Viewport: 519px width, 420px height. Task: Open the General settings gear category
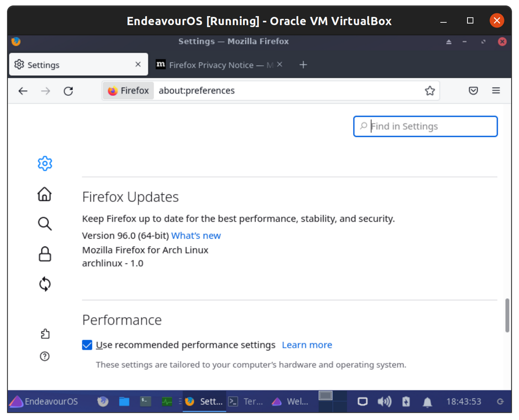pyautogui.click(x=45, y=164)
